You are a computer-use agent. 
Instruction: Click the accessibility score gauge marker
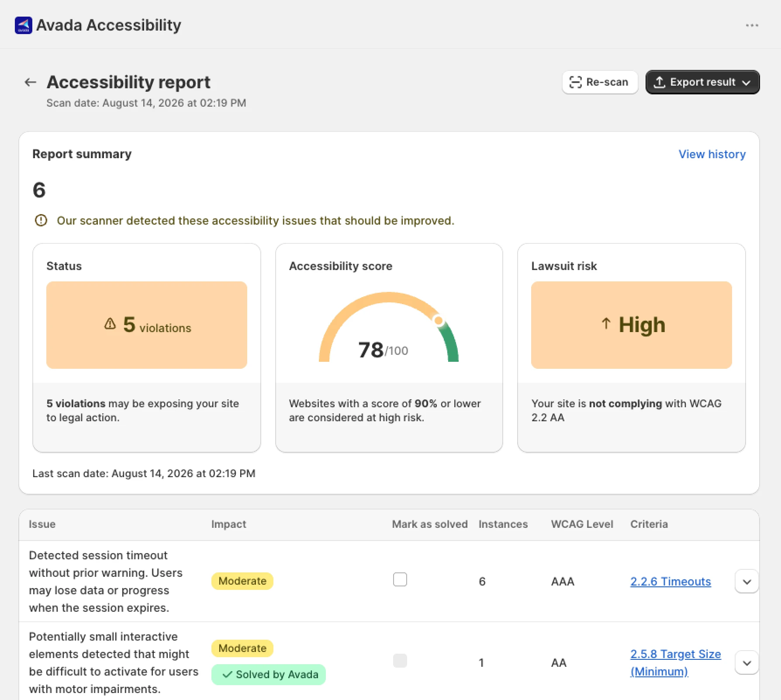[438, 320]
